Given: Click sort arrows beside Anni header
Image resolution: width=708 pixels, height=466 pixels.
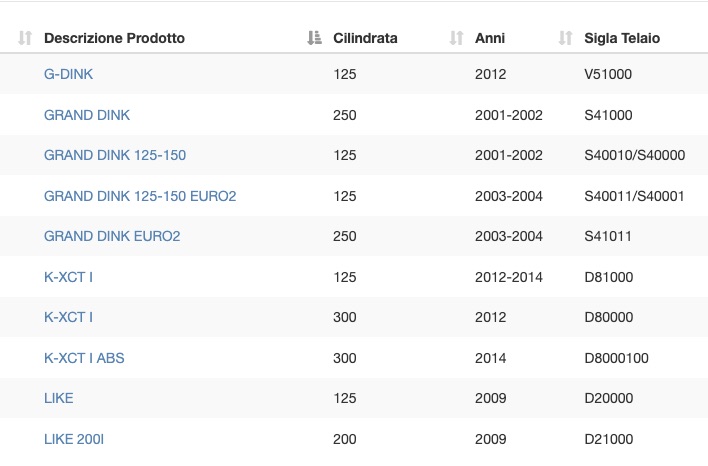Looking at the screenshot, I should pos(456,38).
